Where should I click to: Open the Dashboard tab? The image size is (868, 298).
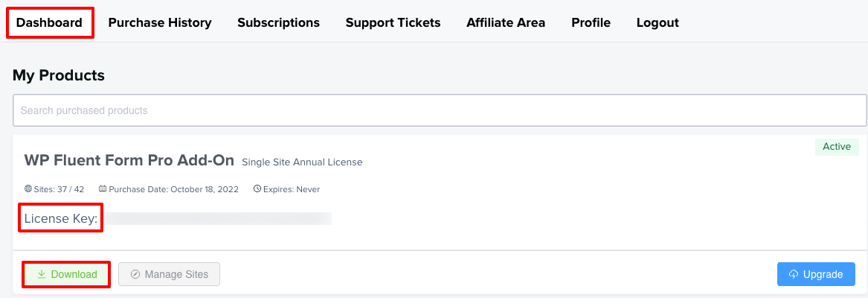pos(49,22)
